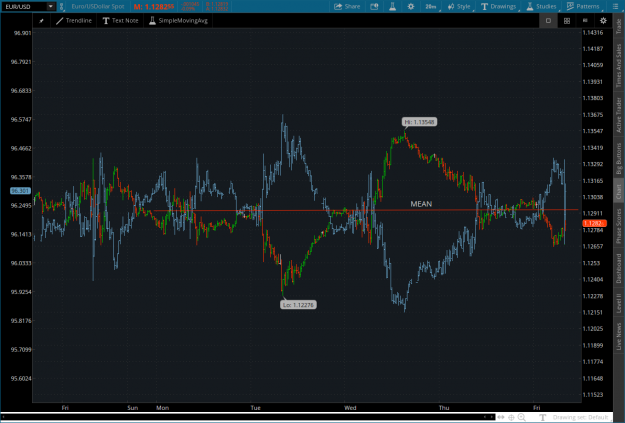This screenshot has height=423, width=625.
Task: Click the Sun label on the time axis
Action: pos(133,408)
